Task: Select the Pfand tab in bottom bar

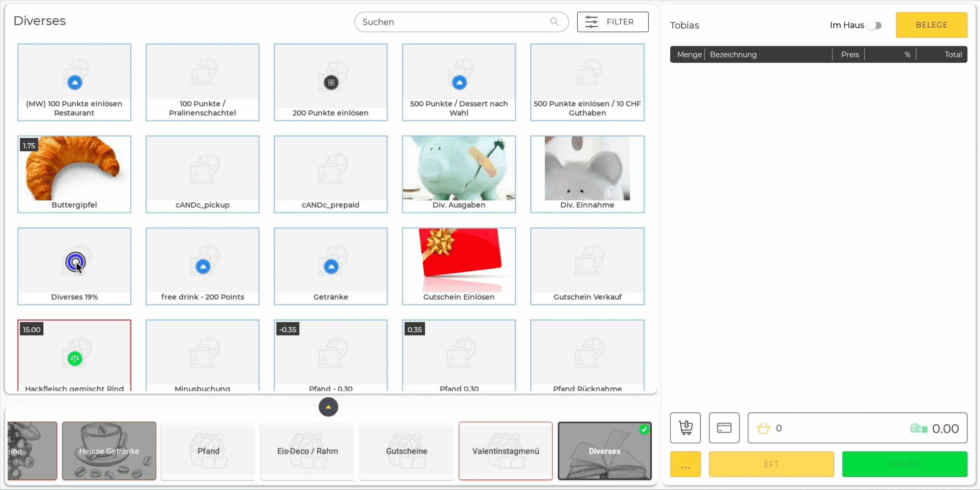Action: [x=208, y=450]
